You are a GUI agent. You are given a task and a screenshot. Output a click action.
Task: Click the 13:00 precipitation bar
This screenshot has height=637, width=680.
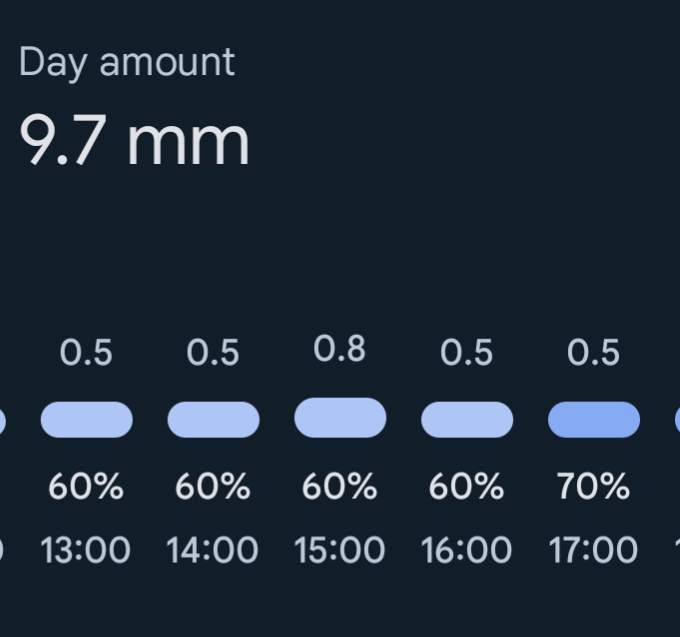(x=87, y=419)
